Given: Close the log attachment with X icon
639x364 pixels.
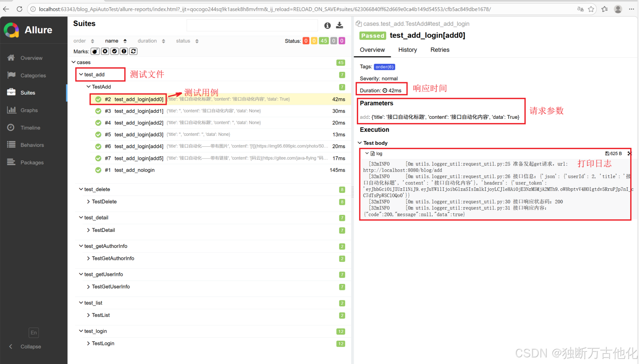Looking at the screenshot, I should 629,154.
